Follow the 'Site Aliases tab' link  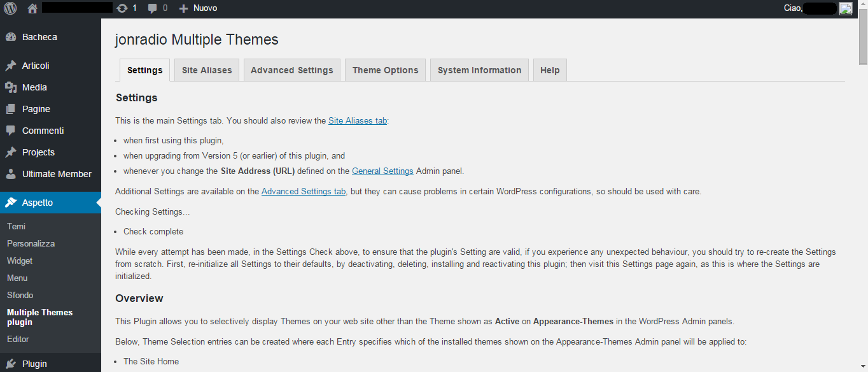pos(358,120)
